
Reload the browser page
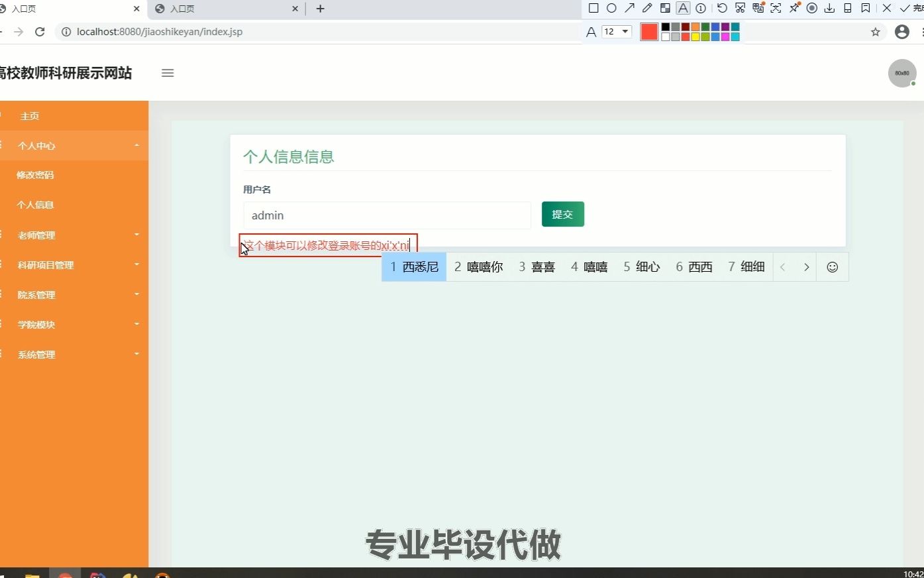coord(40,32)
